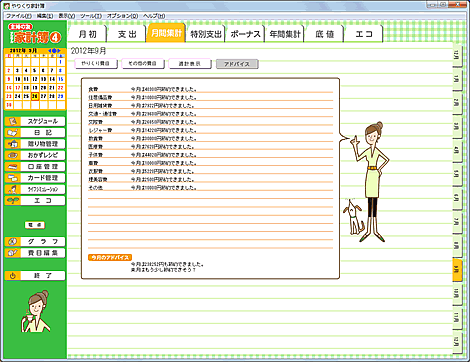Screen dimensions: 470x362
Task: Click the 今月のアドバイス orange label
Action: (110, 258)
